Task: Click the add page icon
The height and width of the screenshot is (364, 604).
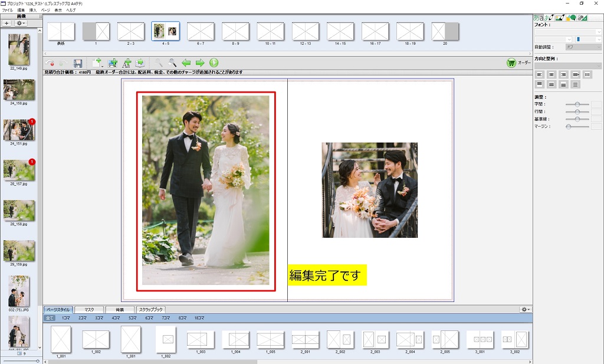Action: 97,63
